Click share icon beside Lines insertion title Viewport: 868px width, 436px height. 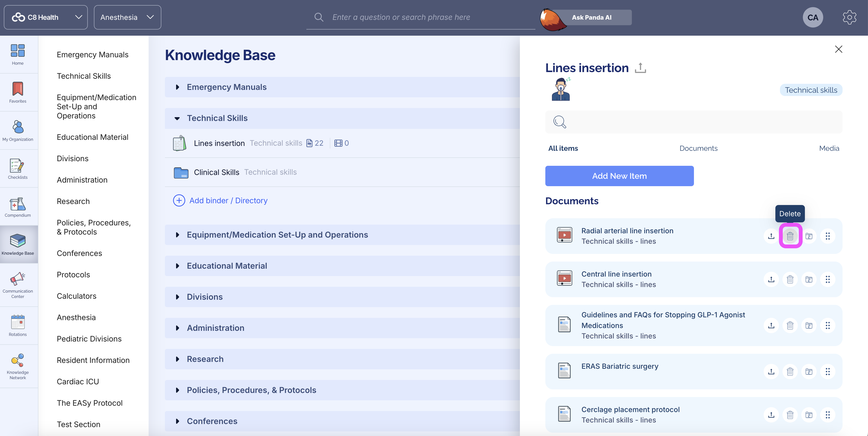pyautogui.click(x=640, y=68)
